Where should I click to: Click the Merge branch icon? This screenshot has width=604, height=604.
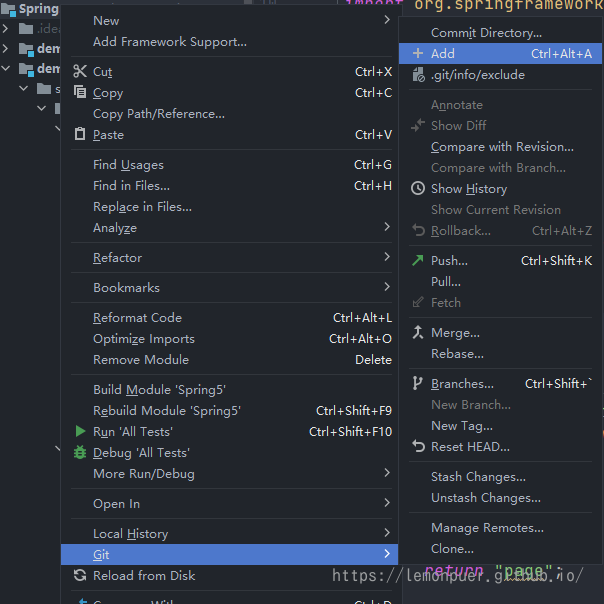418,332
